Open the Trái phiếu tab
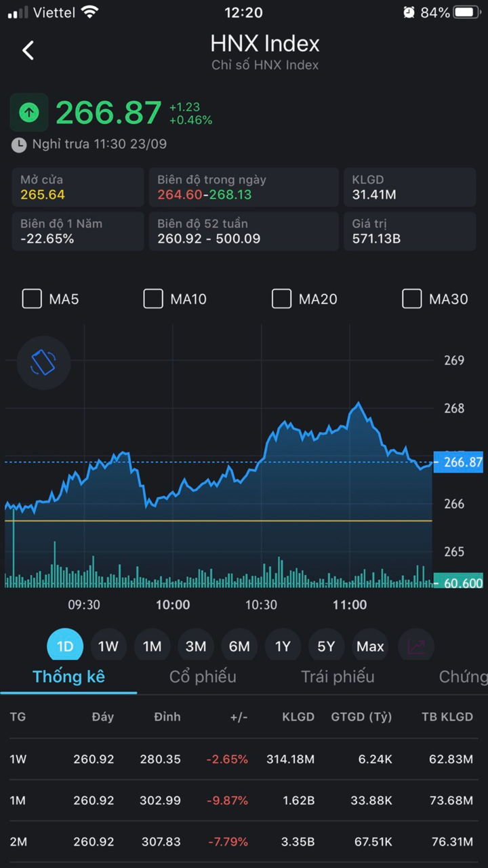This screenshot has width=488, height=868. [x=338, y=676]
